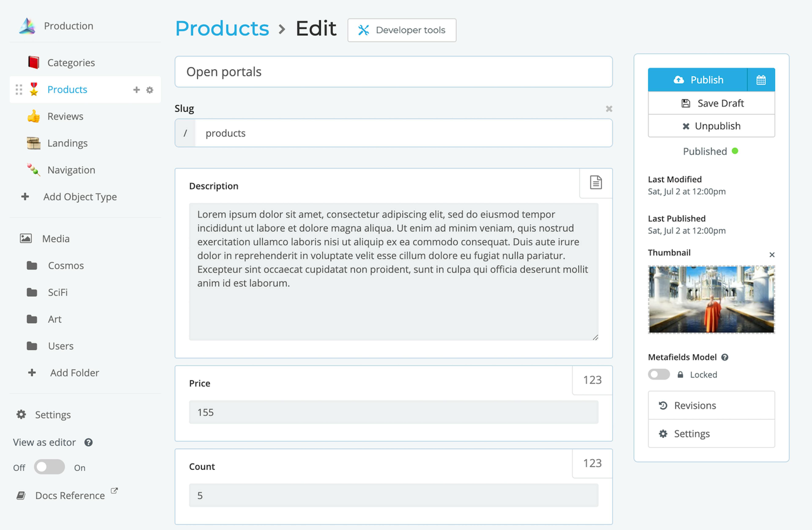Click the red book Categories icon

pyautogui.click(x=33, y=62)
